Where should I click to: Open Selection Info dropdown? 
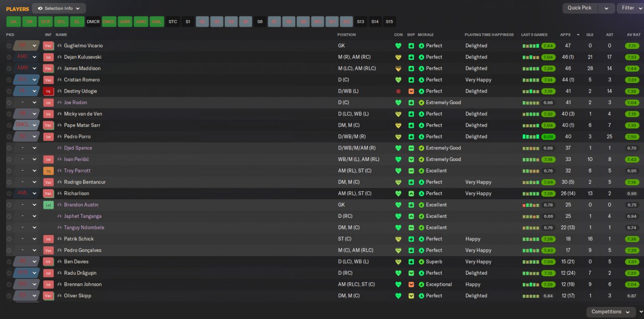59,8
